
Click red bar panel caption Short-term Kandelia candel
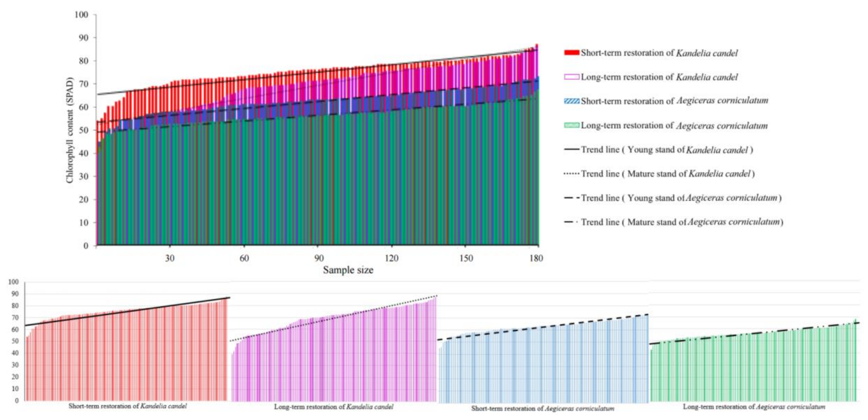tap(127, 406)
